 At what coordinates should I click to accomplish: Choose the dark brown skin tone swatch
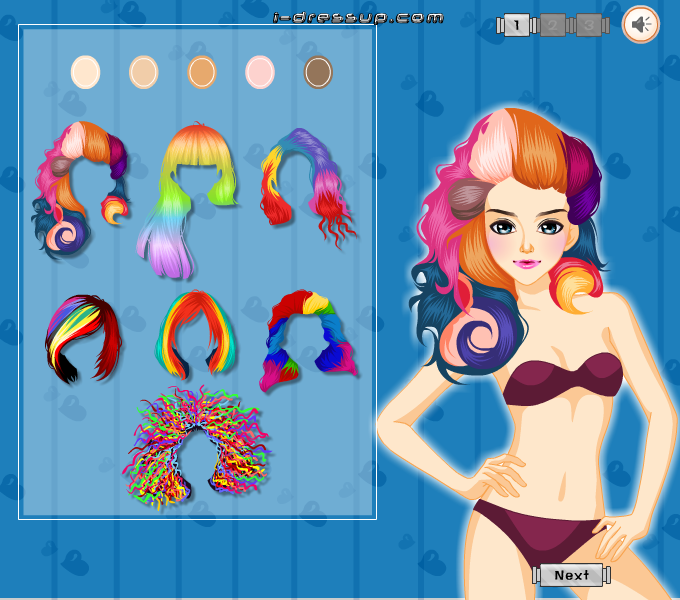[x=318, y=72]
